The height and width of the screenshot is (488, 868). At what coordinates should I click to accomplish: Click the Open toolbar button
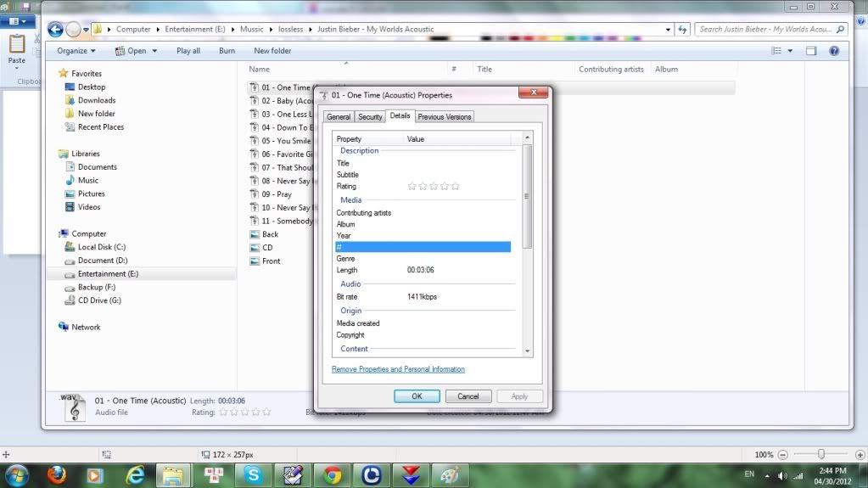tap(132, 51)
